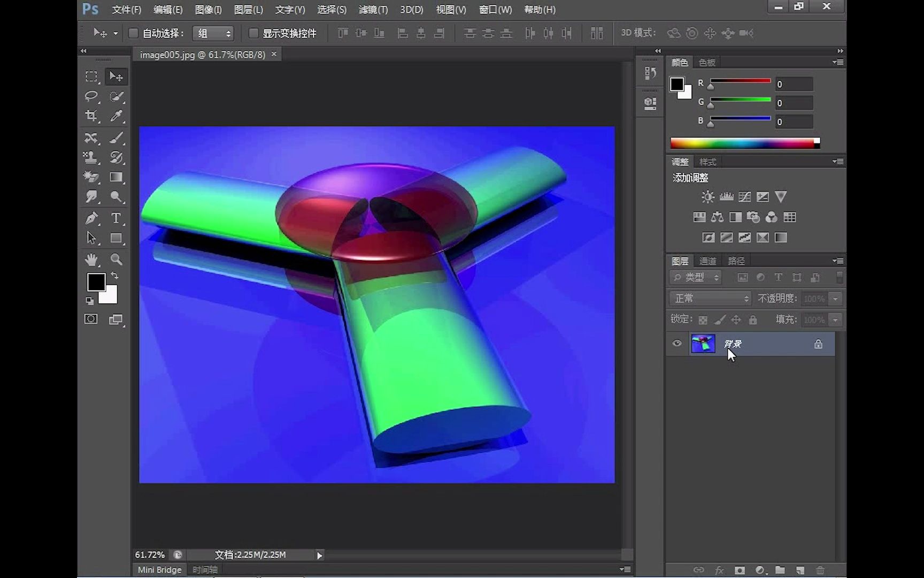The width and height of the screenshot is (924, 578).
Task: Select the Eraser tool
Action: point(91,177)
